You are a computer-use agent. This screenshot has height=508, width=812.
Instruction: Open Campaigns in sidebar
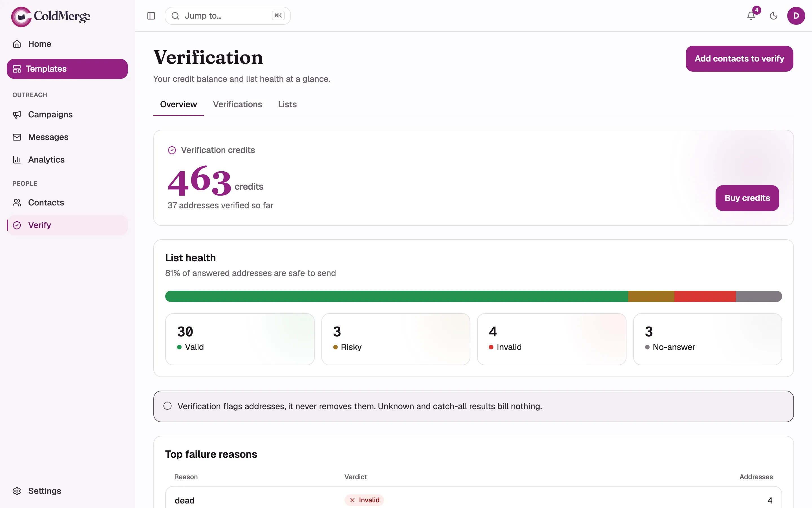(x=67, y=115)
